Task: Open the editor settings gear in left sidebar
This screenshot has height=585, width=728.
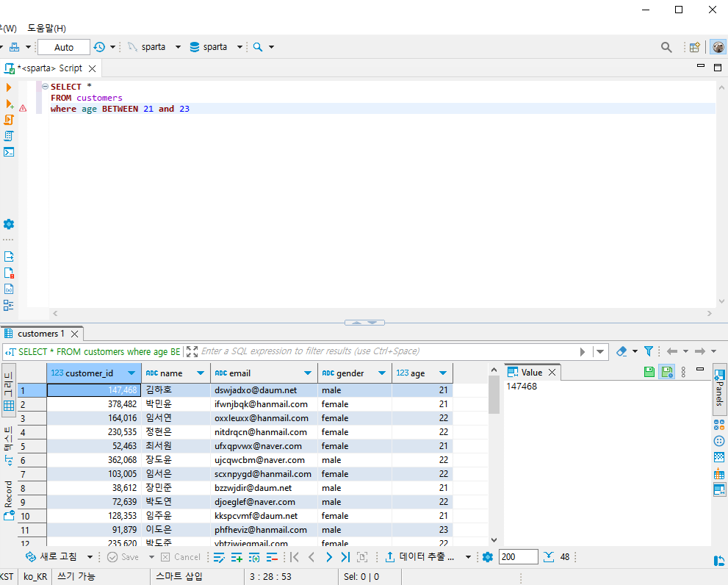Action: [9, 224]
